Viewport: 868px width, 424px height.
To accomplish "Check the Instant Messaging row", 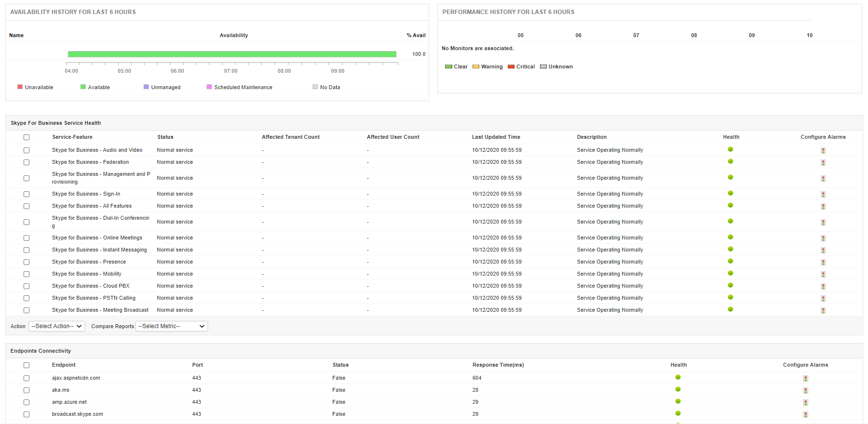I will click(26, 250).
